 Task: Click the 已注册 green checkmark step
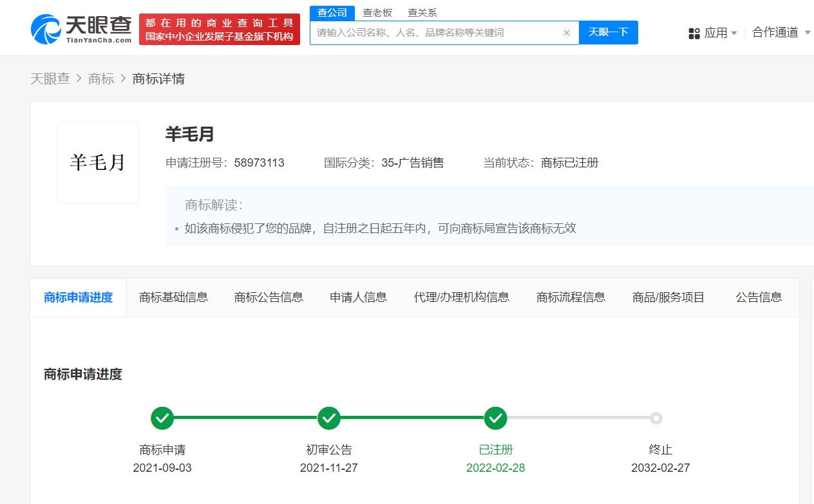click(x=495, y=418)
